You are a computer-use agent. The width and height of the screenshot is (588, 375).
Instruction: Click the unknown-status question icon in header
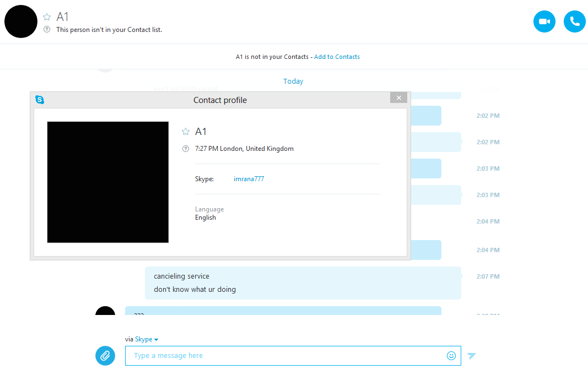pyautogui.click(x=47, y=29)
